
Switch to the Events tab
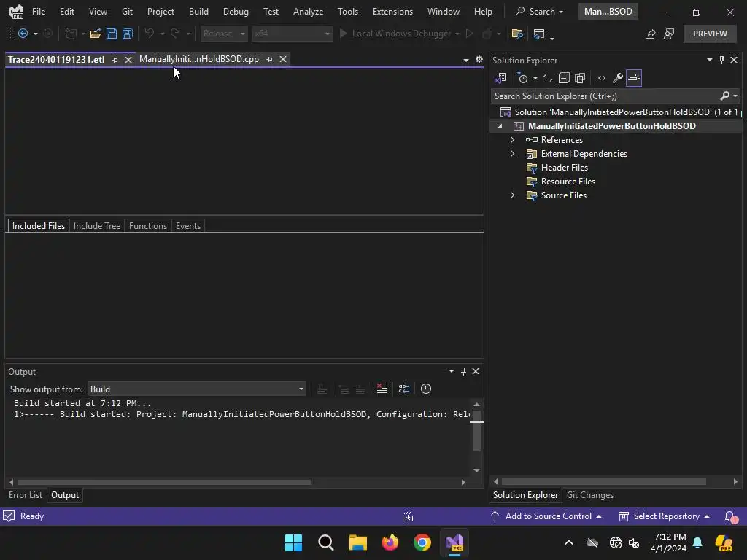[187, 226]
